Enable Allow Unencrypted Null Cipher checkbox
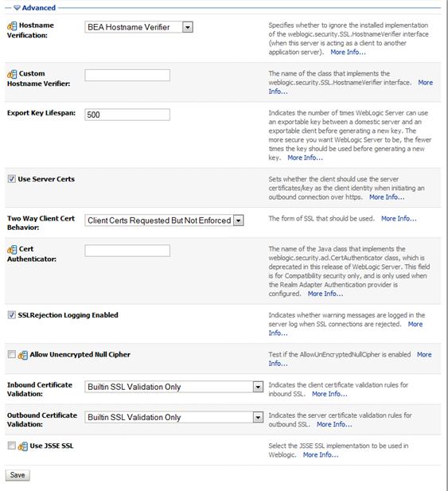 pyautogui.click(x=12, y=354)
